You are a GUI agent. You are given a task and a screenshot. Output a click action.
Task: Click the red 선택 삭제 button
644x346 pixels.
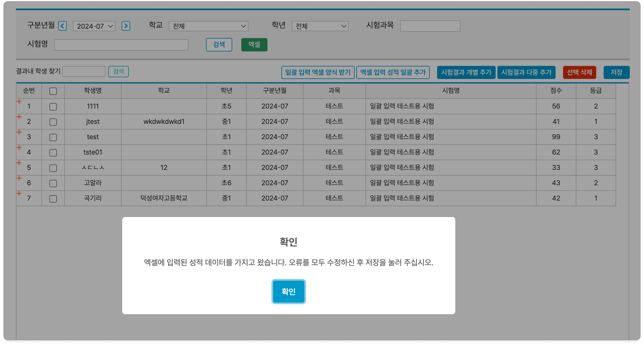[x=579, y=72]
